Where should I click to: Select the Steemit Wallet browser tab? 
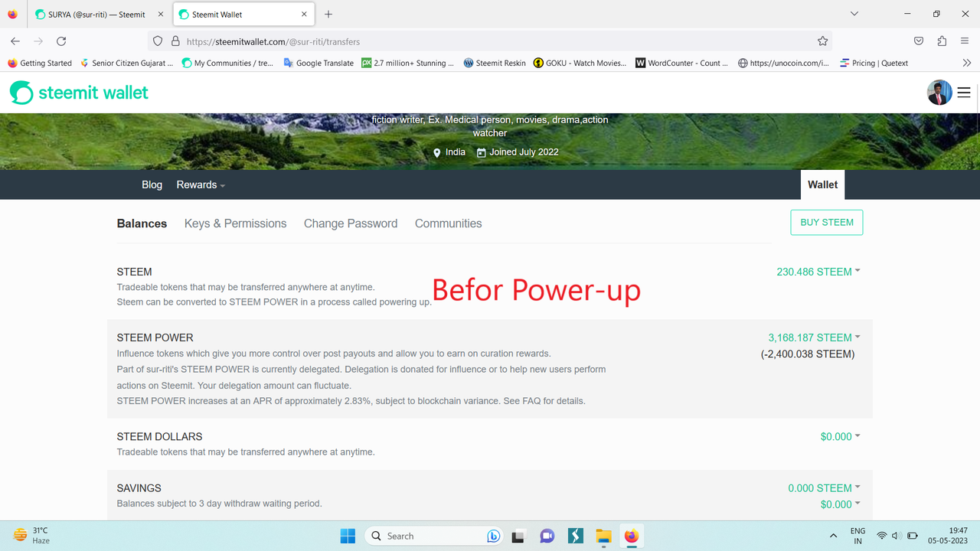243,15
